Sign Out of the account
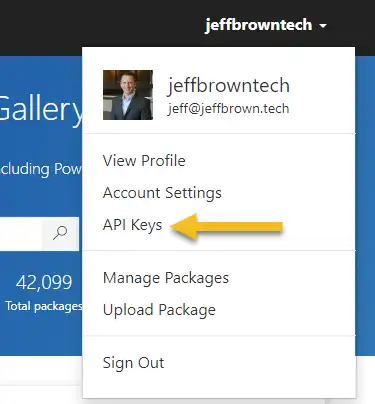The image size is (375, 404). (133, 363)
